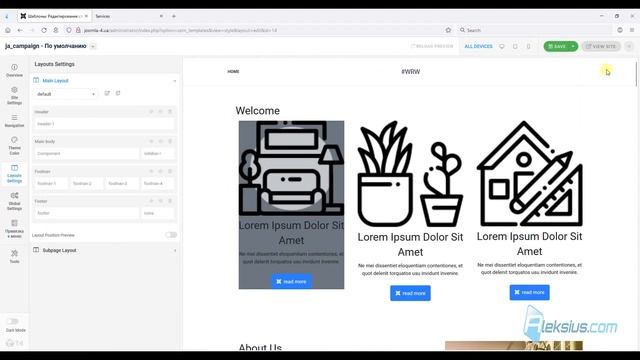Open settings of Main body section

[161, 141]
